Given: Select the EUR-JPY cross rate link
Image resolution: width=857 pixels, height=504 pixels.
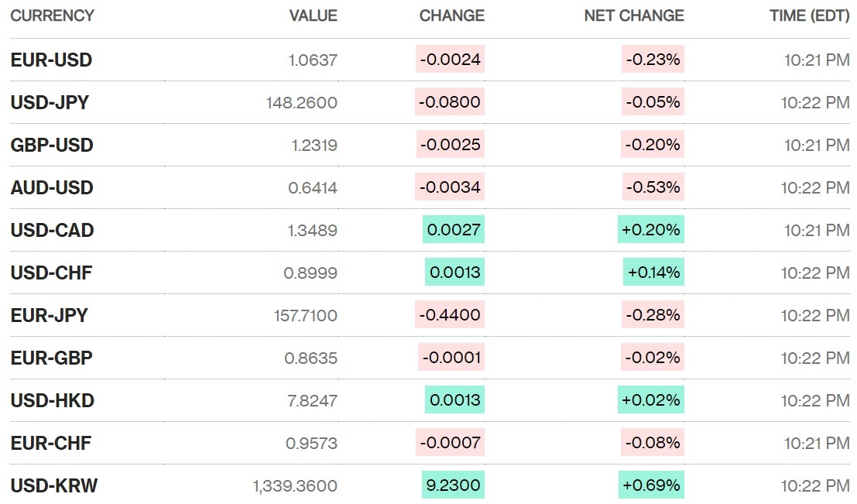Looking at the screenshot, I should [x=49, y=315].
